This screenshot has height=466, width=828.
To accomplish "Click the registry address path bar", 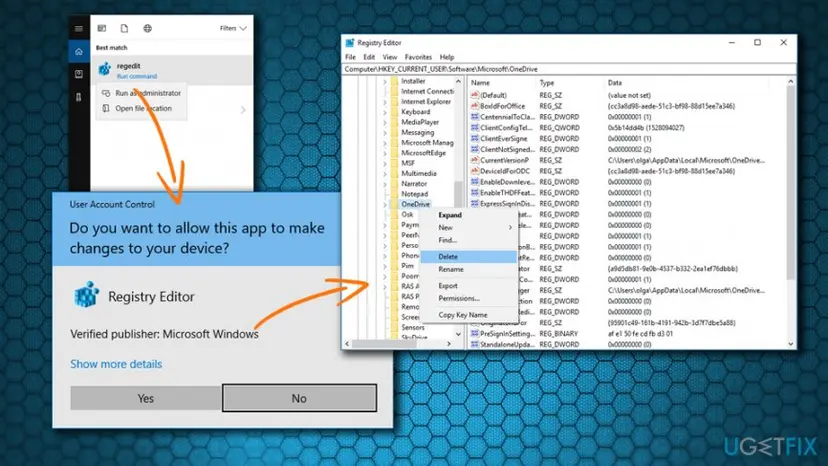I will pos(569,69).
